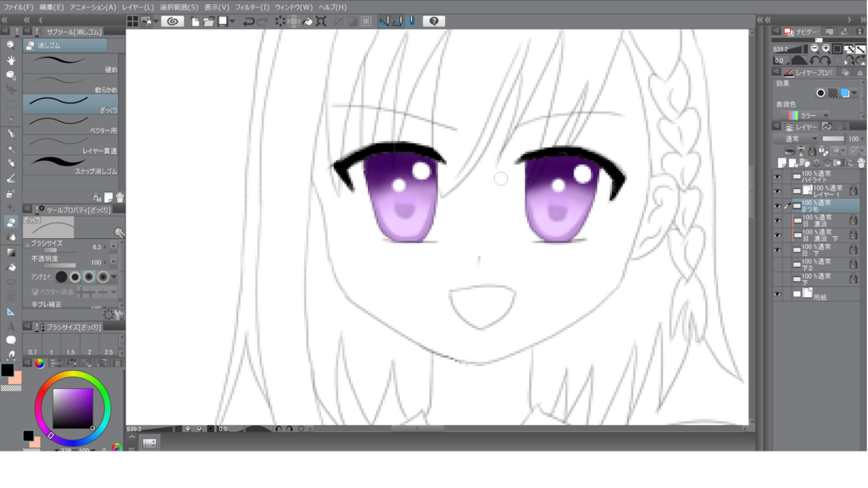Select the Eraser tool in toolbox
Image resolution: width=868 pixels, height=488 pixels.
pyautogui.click(x=10, y=223)
